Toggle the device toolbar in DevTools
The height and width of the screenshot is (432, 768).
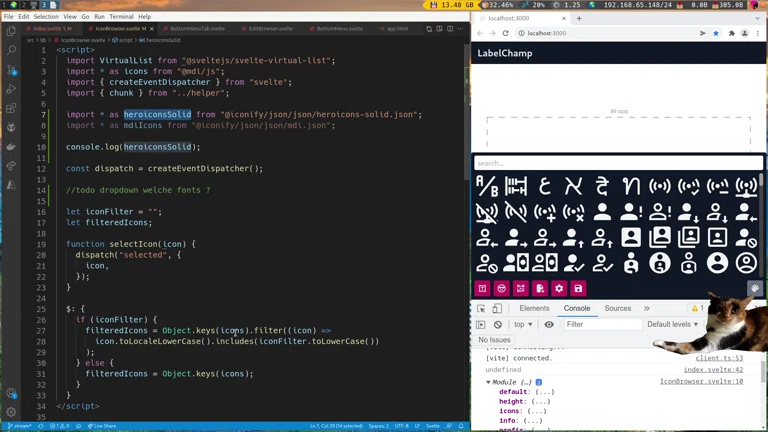(x=497, y=309)
